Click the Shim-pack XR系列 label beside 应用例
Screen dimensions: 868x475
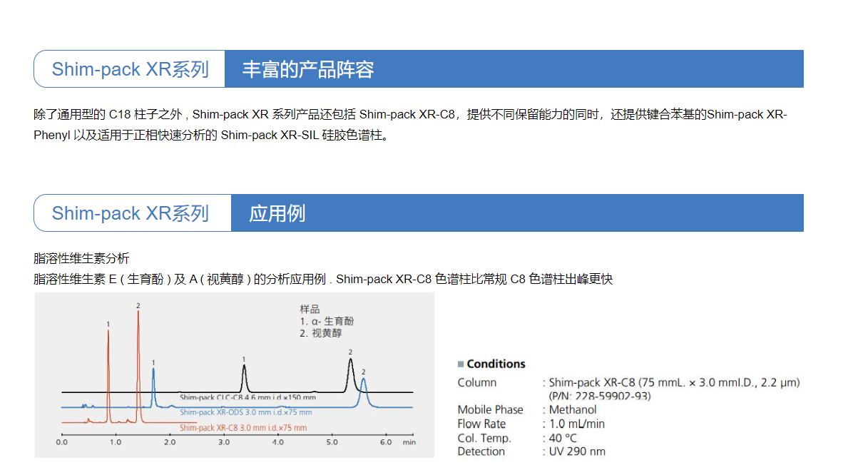tap(130, 213)
